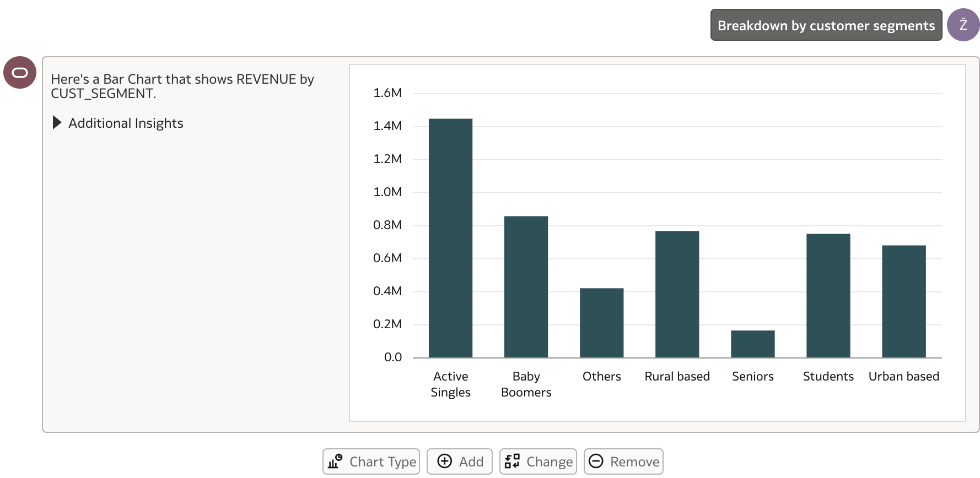Viewport: 980px width, 478px height.
Task: Select the Students bar
Action: 828,296
